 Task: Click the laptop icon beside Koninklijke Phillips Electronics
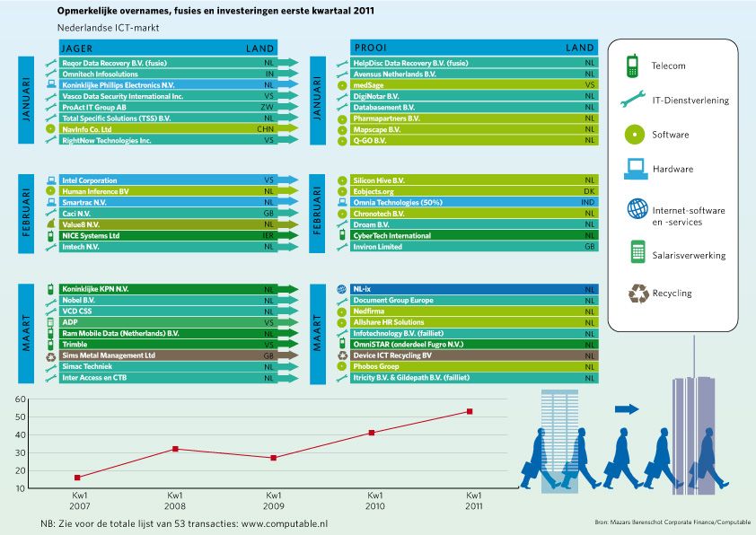point(51,85)
